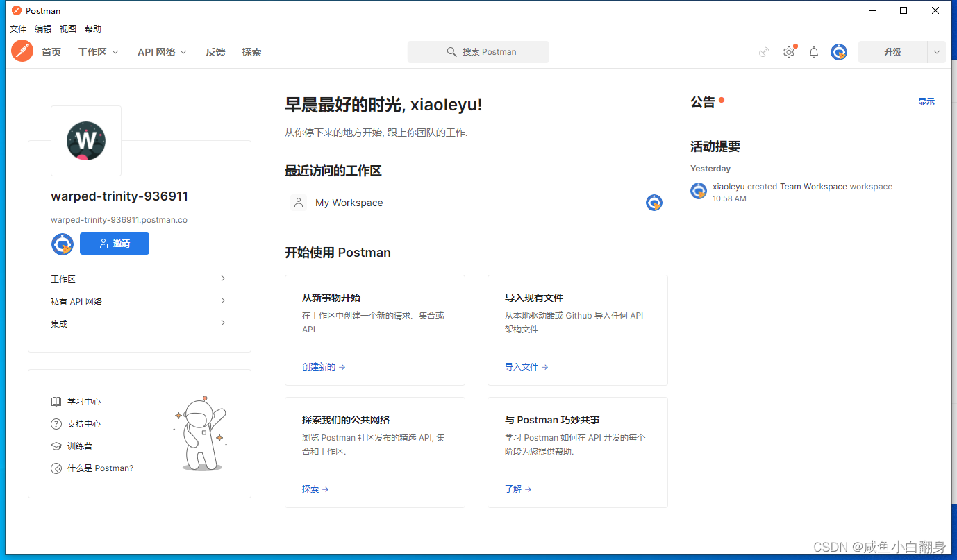
Task: Click avatar at right of My Workspace row
Action: [654, 203]
